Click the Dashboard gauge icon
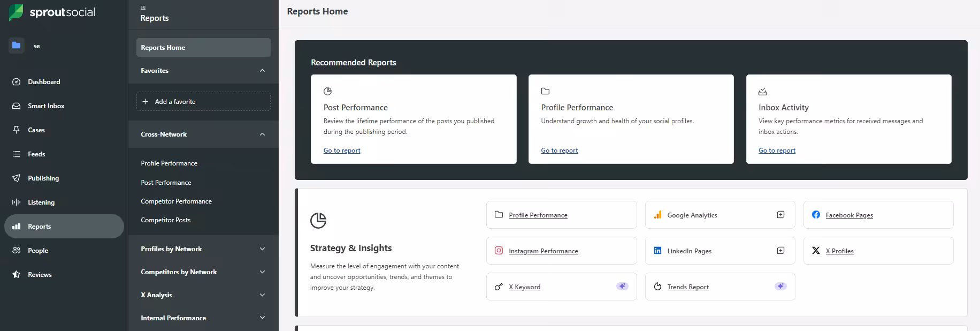This screenshot has width=980, height=331. pyautogui.click(x=17, y=82)
